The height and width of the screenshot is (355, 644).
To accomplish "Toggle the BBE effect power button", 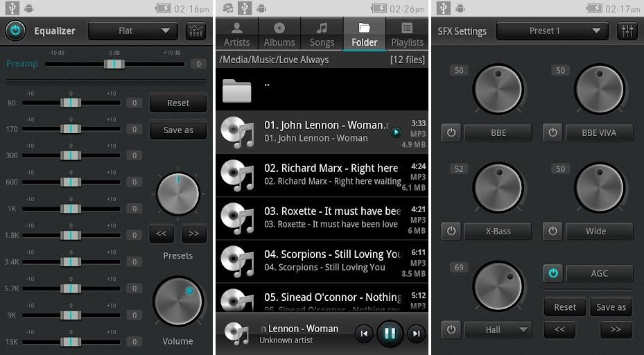I will coord(451,132).
